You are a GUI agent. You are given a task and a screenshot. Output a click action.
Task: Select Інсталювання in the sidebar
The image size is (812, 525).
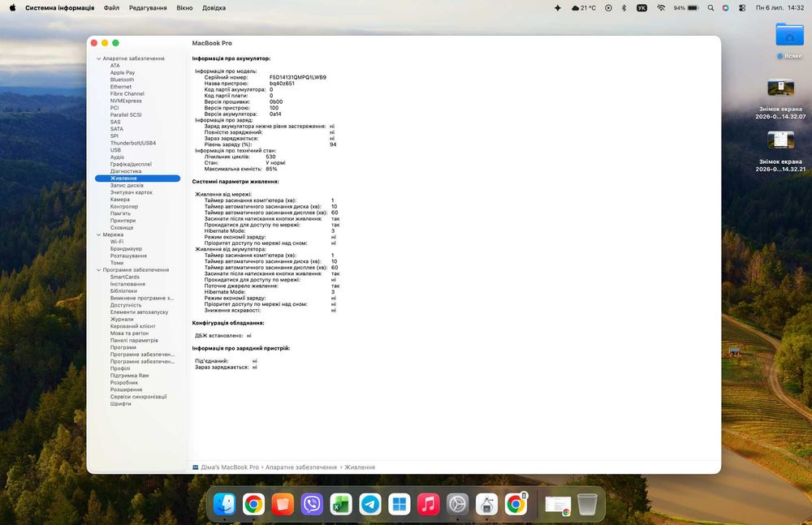128,284
